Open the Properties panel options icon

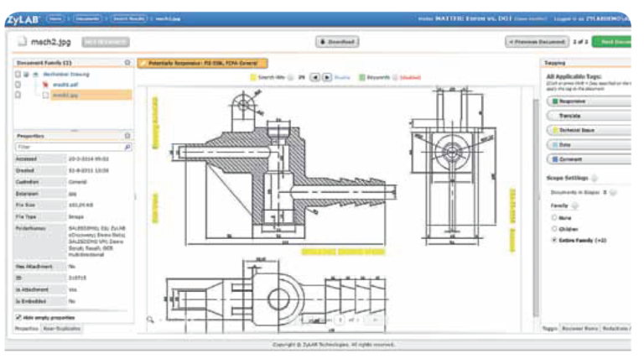(127, 135)
